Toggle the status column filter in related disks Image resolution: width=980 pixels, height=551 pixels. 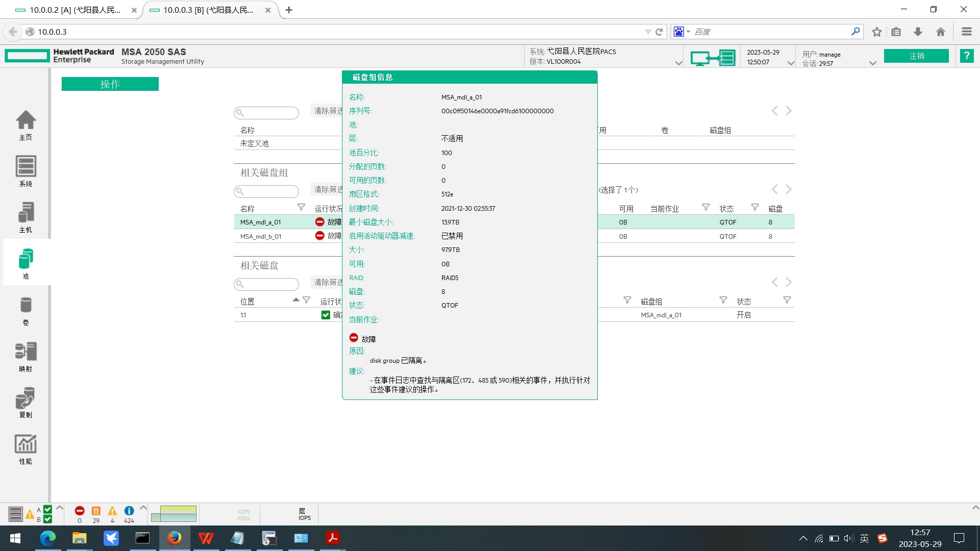(787, 300)
